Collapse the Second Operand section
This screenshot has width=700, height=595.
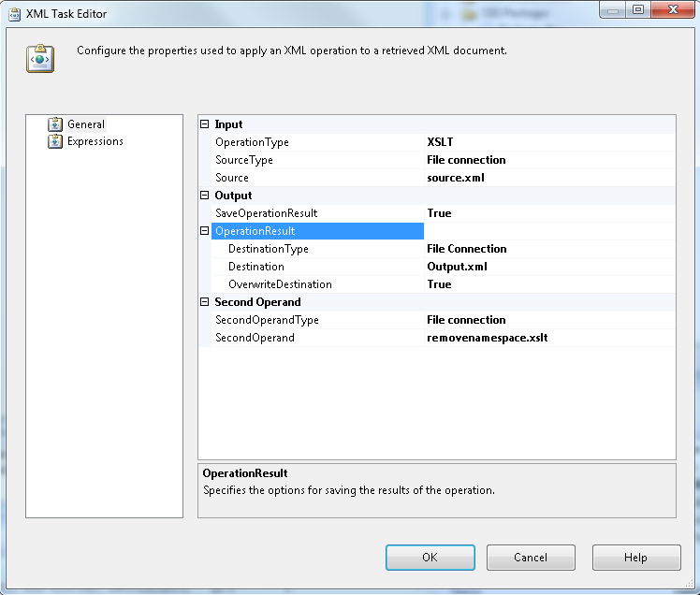pyautogui.click(x=205, y=302)
